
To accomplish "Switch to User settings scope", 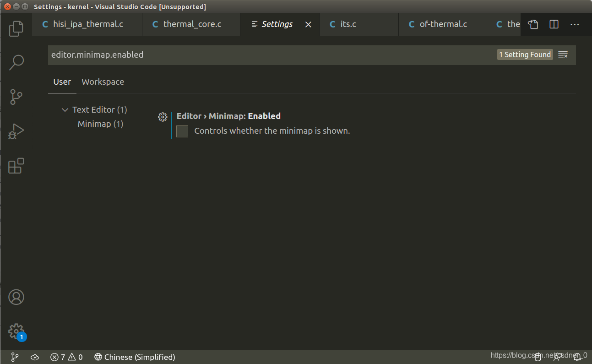I will pyautogui.click(x=62, y=82).
